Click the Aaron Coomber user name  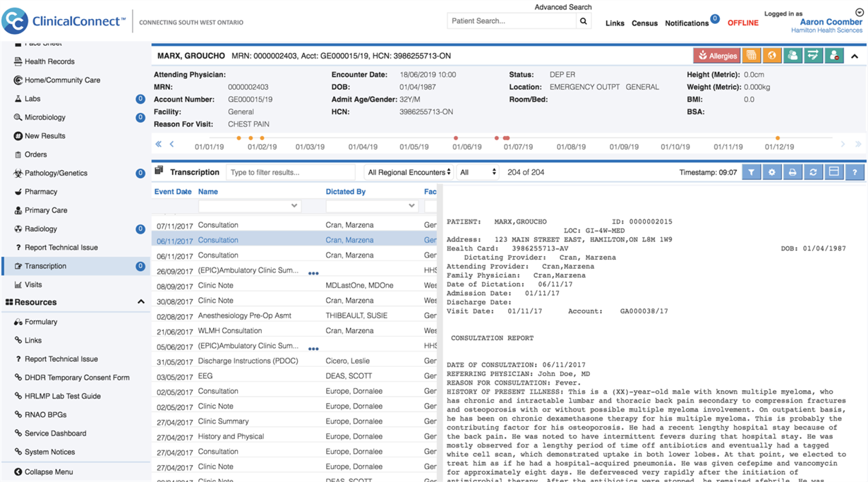click(831, 22)
